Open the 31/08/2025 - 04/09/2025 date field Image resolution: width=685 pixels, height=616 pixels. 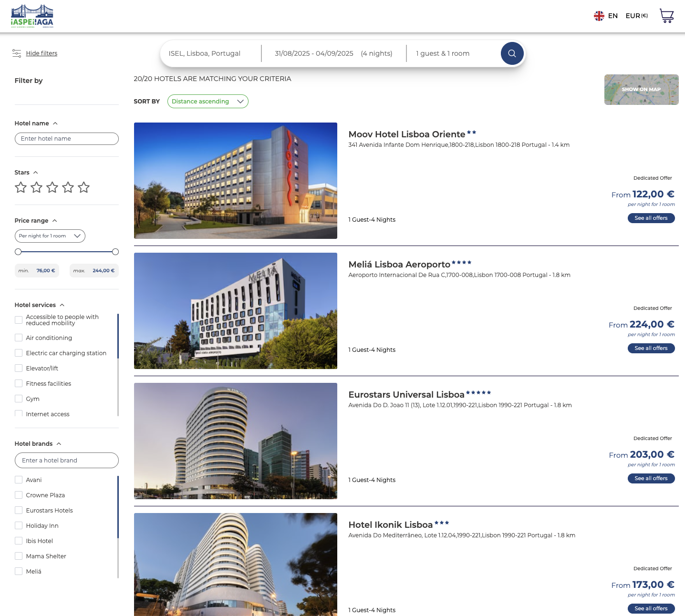pyautogui.click(x=333, y=53)
